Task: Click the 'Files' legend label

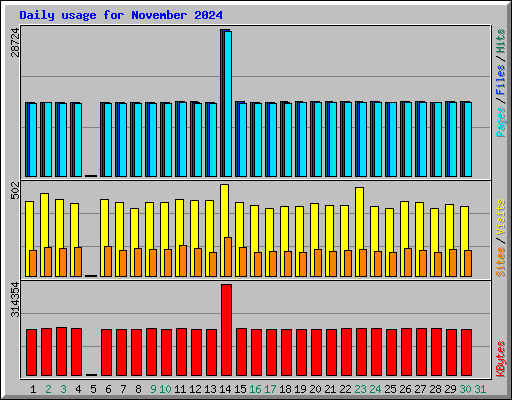Action: click(x=501, y=79)
